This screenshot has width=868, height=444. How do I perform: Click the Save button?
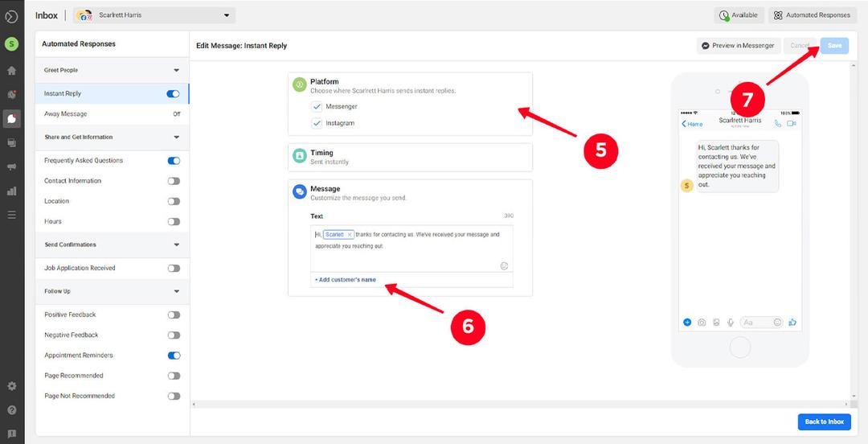click(x=834, y=46)
